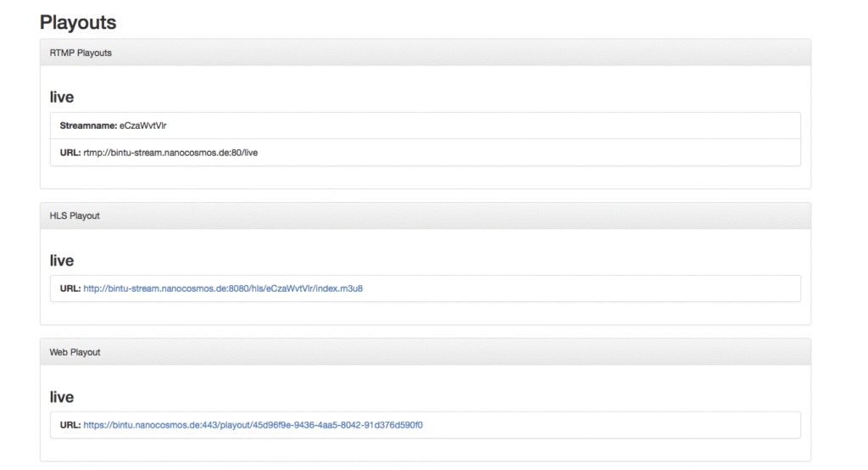Image resolution: width=868 pixels, height=470 pixels.
Task: Click the Web Playout panel header
Action: (75, 352)
